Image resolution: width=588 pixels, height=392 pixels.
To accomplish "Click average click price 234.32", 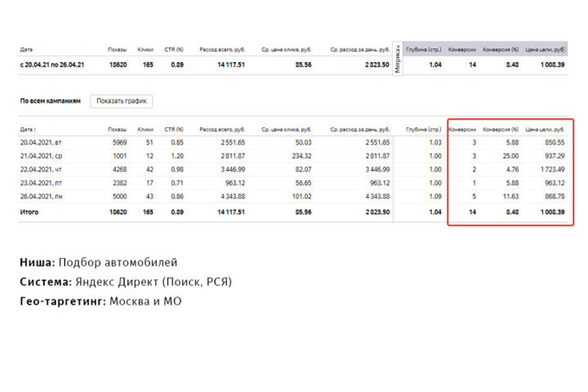I will pyautogui.click(x=302, y=156).
